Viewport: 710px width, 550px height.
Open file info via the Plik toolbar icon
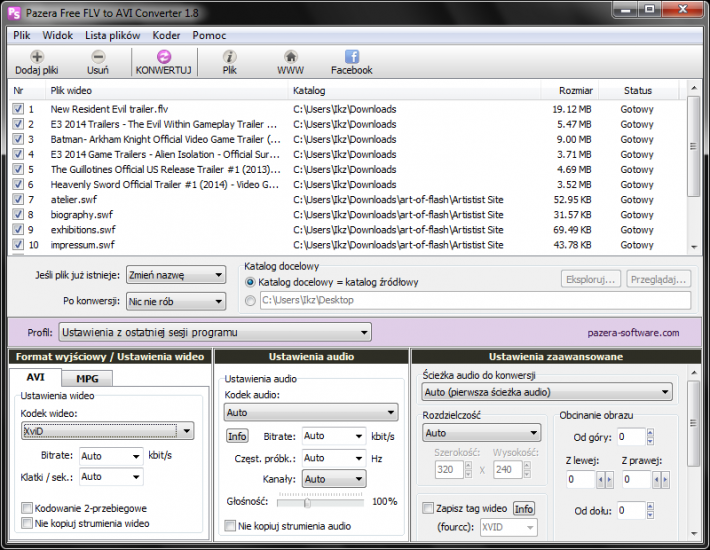(x=230, y=57)
